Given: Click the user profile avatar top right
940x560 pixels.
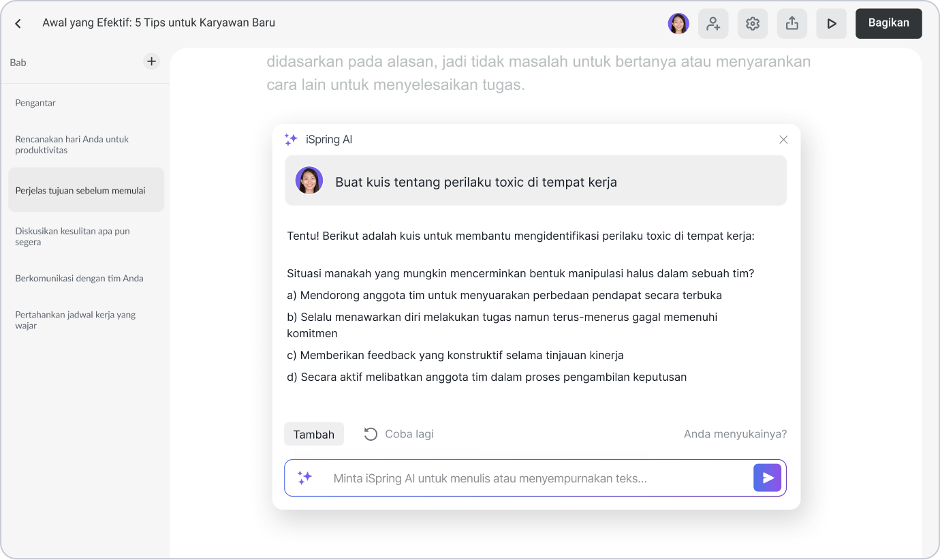Looking at the screenshot, I should point(678,23).
